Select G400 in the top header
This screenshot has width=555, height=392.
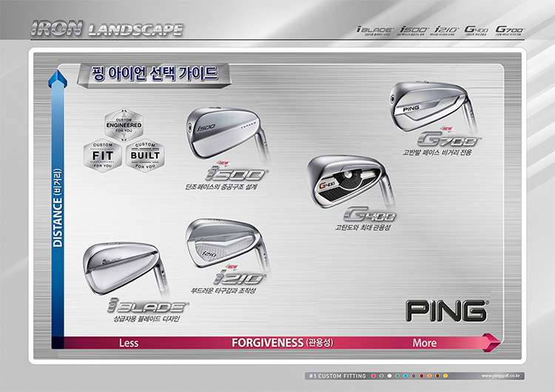click(x=477, y=30)
